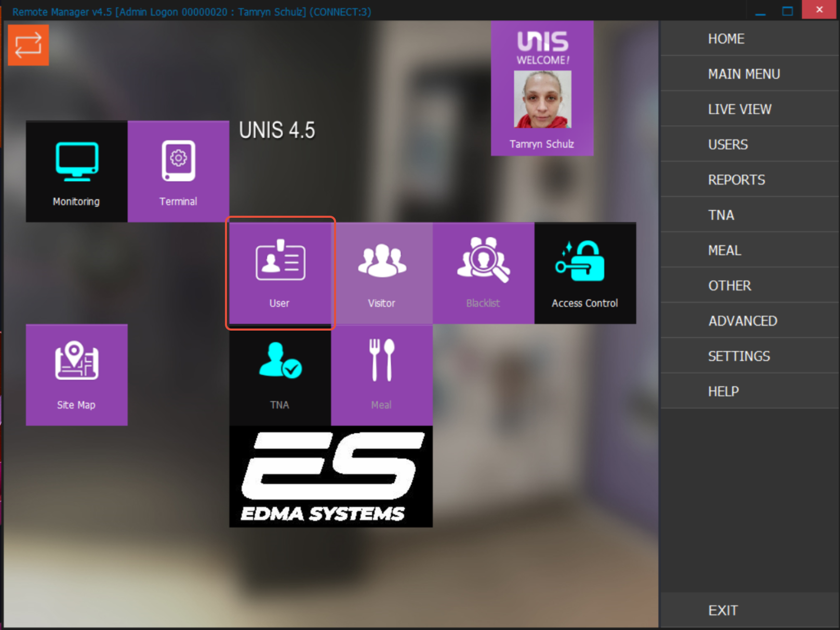Screen dimensions: 840x630
Task: Select REPORTS in the side menu
Action: coord(750,180)
